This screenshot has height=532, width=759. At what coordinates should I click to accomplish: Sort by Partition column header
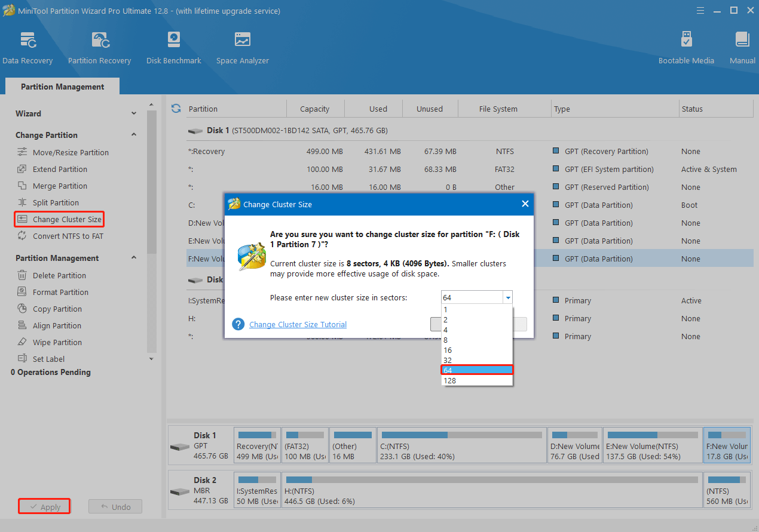(x=235, y=109)
